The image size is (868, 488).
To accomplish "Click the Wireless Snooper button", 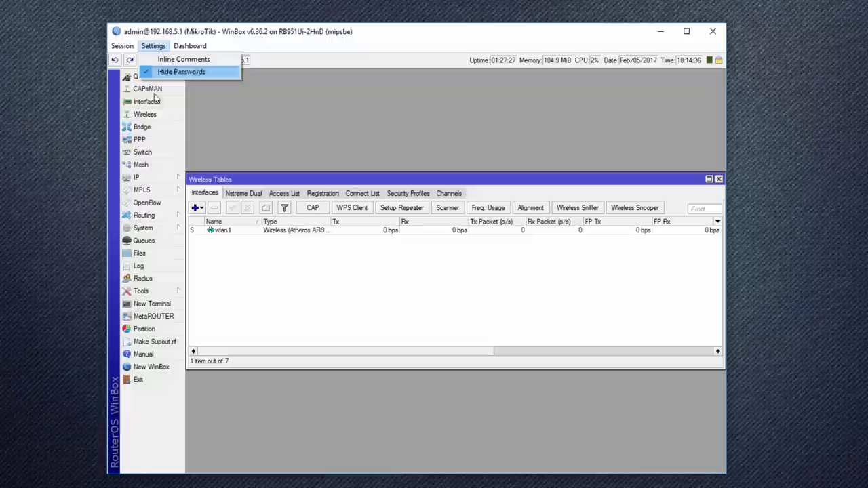I will point(635,208).
